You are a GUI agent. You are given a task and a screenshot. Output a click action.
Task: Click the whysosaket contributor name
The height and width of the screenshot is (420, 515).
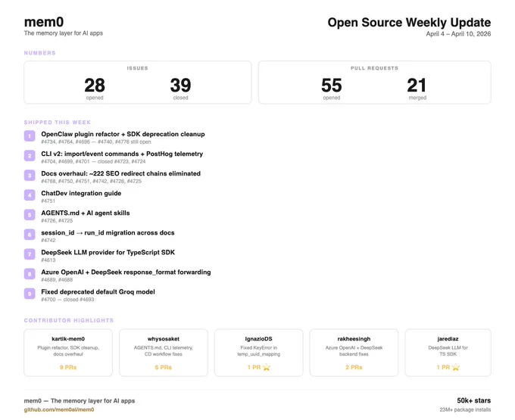(x=164, y=338)
